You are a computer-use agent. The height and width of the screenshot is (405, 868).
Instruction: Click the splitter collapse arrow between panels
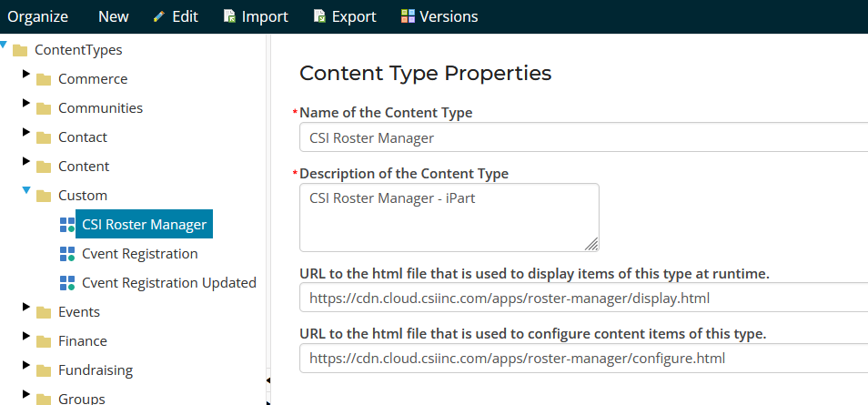(268, 380)
